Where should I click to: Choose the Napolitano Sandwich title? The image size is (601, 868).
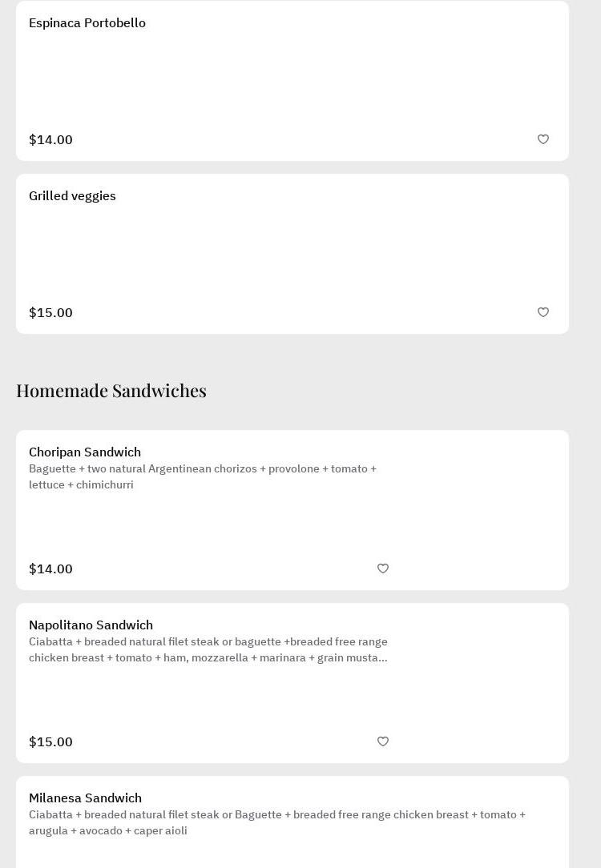click(x=91, y=625)
